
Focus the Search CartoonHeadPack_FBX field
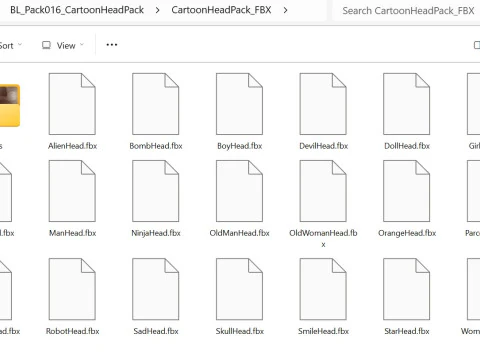point(407,11)
